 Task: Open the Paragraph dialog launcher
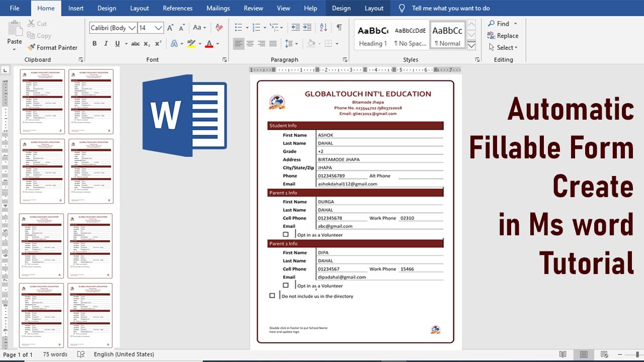tap(345, 59)
